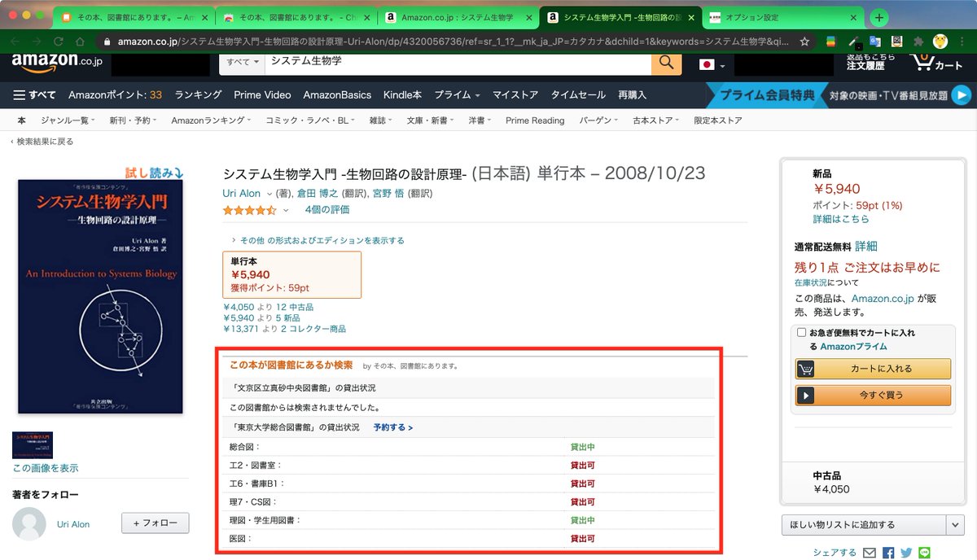Screen dimensions: 977x560
Task: Select the Japan flag language icon
Action: pos(707,63)
